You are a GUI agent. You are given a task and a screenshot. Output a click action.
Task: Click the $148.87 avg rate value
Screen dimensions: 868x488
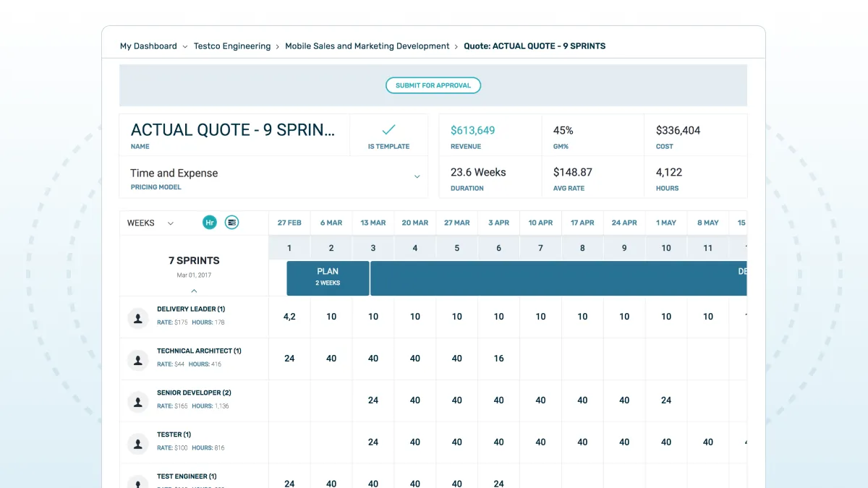coord(573,173)
